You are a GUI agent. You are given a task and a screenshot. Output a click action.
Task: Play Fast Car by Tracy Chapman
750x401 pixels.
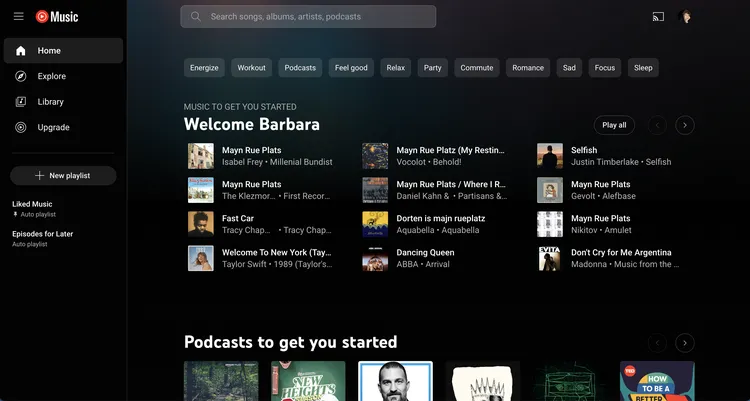[201, 224]
